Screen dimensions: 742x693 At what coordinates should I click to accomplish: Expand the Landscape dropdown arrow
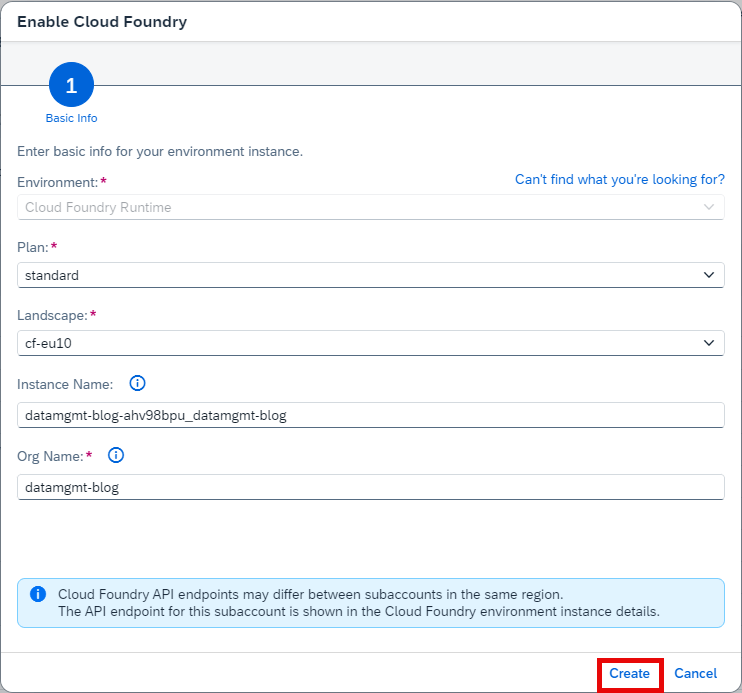(708, 343)
